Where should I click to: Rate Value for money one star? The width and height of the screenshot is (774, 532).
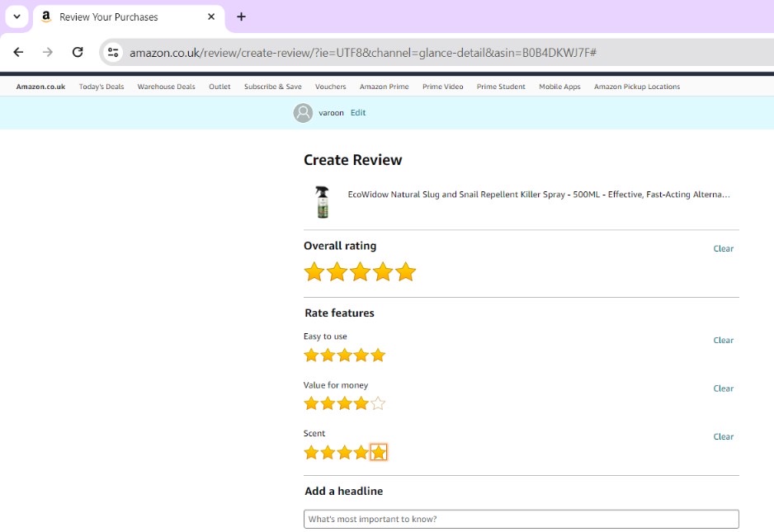[311, 403]
